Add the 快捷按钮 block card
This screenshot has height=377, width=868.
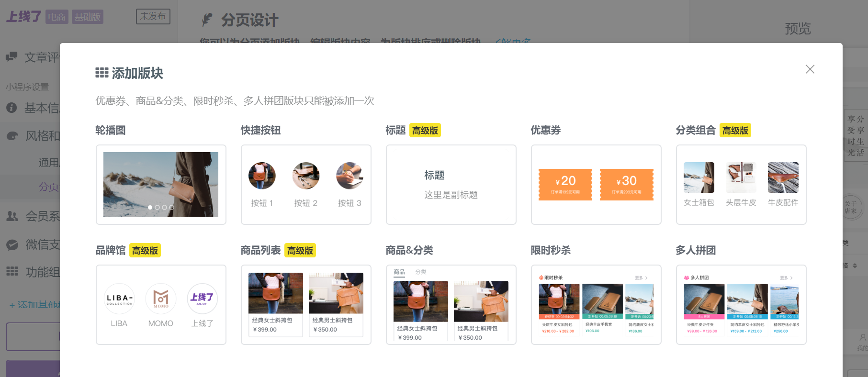306,185
